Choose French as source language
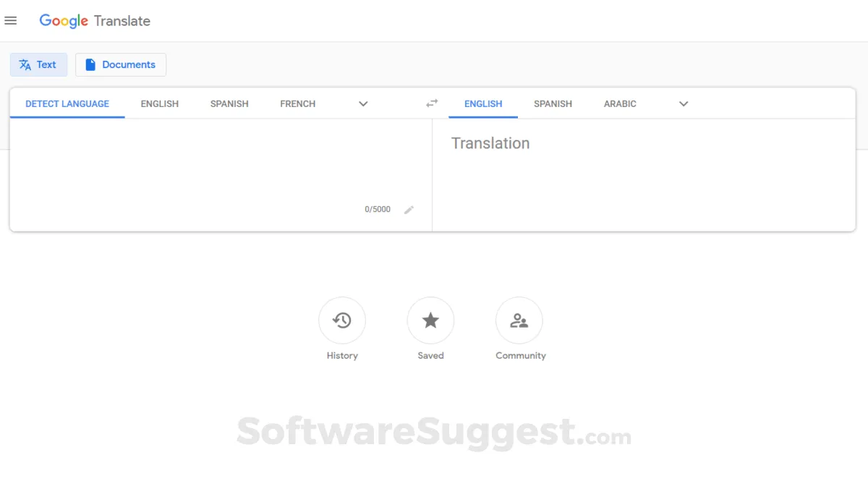 coord(298,103)
